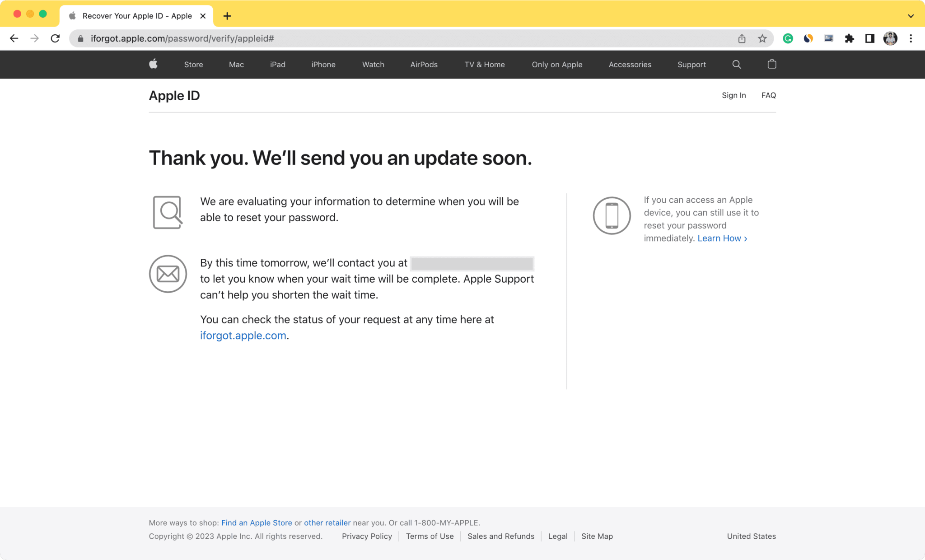Go back with the browser back arrow
The width and height of the screenshot is (925, 560).
pos(14,38)
